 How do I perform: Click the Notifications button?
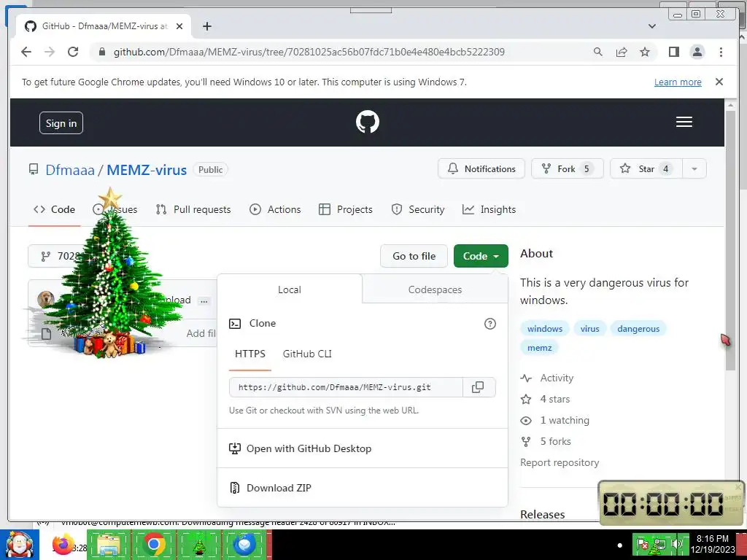point(481,169)
